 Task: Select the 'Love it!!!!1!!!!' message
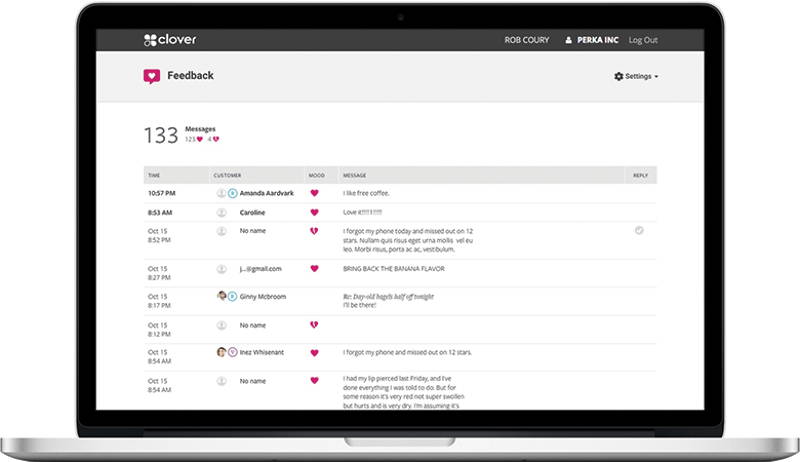coord(362,213)
